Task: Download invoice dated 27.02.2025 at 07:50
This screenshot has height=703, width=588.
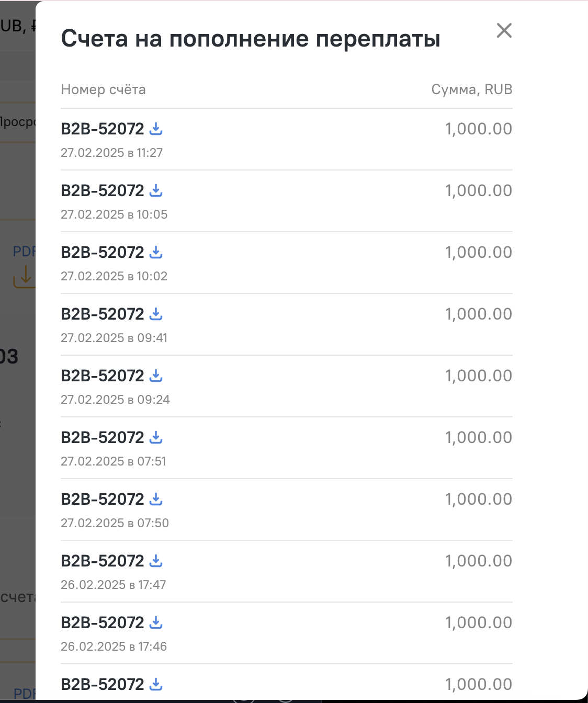Action: (156, 499)
